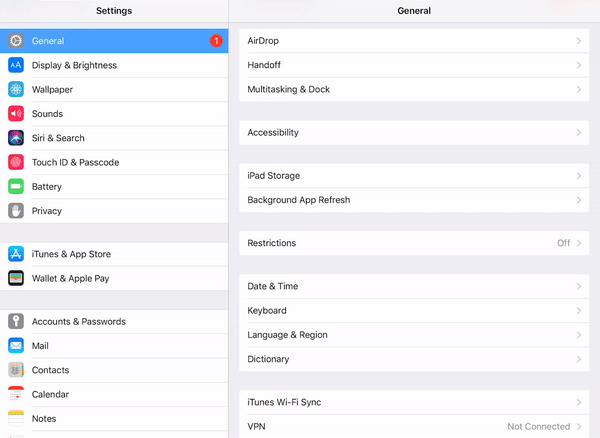
Task: Click the red Sounds speaker icon
Action: click(x=16, y=114)
